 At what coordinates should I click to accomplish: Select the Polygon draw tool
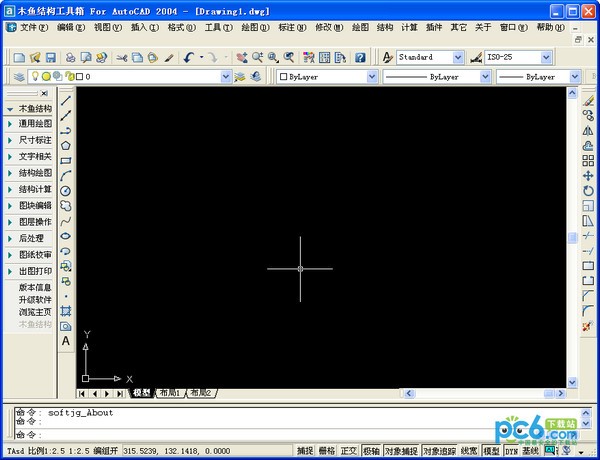67,146
